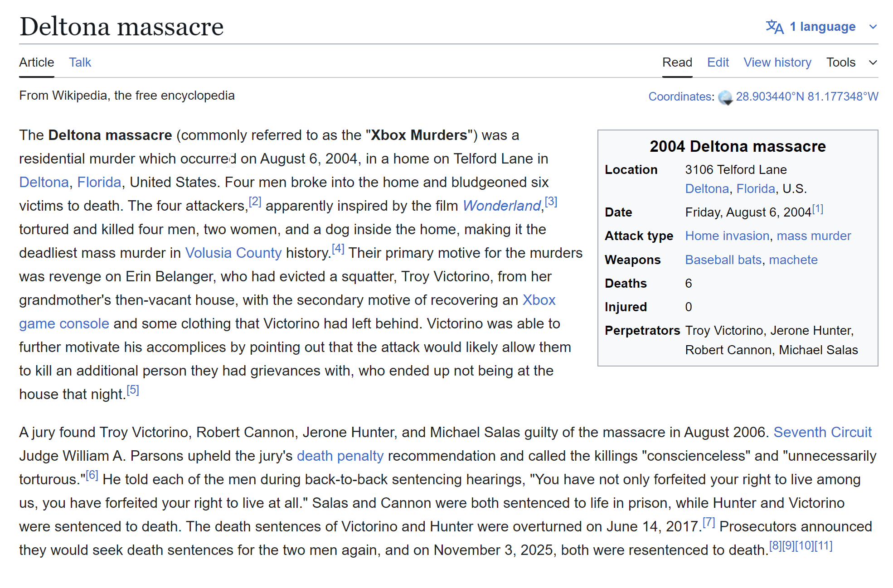Click the death penalty link
Image resolution: width=893 pixels, height=588 pixels.
(340, 456)
